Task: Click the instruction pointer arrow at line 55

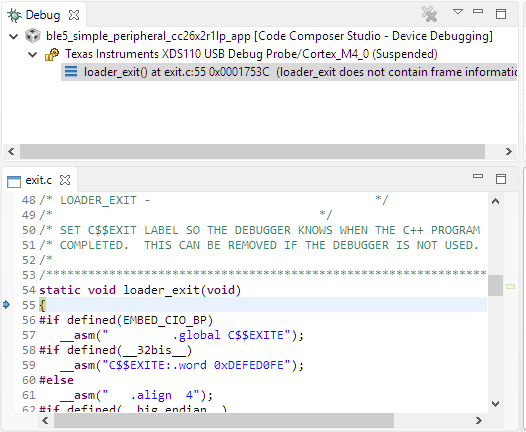Action: (x=6, y=305)
